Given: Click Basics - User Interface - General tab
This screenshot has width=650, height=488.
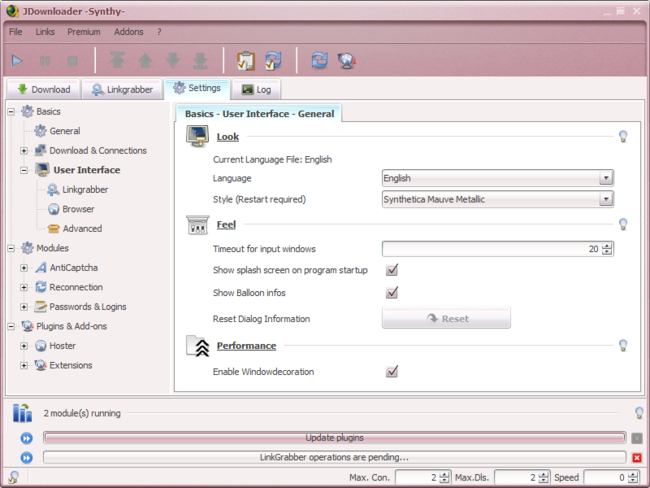Looking at the screenshot, I should click(259, 114).
